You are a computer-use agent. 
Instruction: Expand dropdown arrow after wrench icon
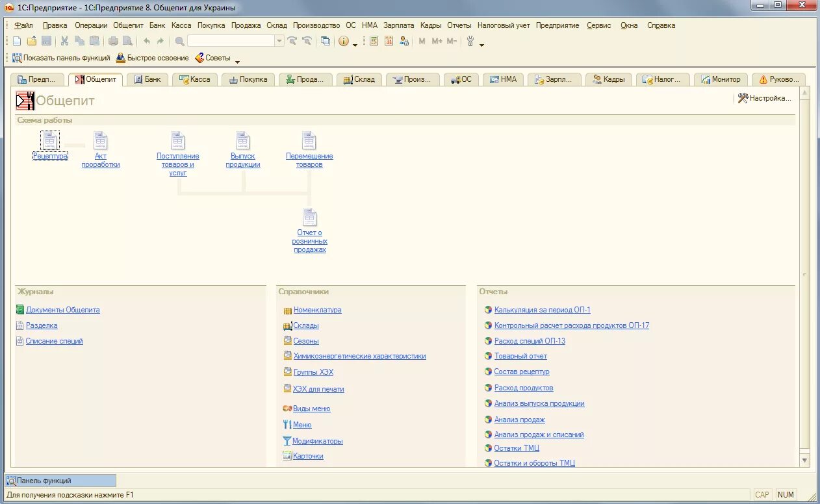point(481,44)
